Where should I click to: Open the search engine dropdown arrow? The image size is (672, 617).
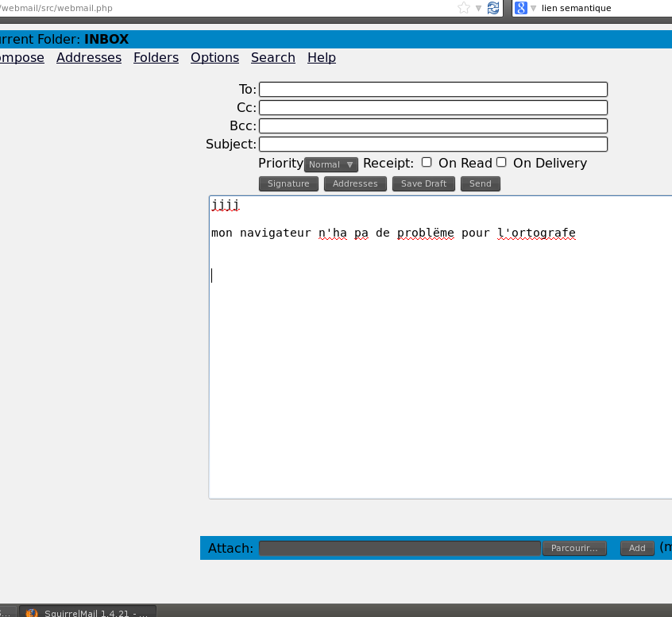[533, 8]
